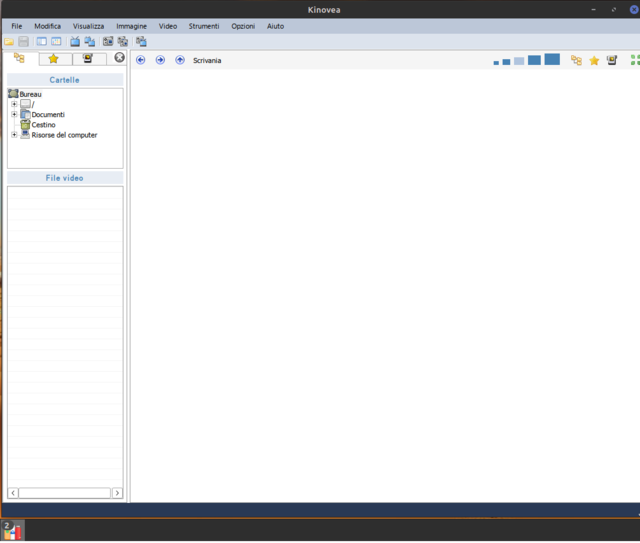The height and width of the screenshot is (543, 640).
Task: Open the Aiuto menu
Action: coord(276,26)
